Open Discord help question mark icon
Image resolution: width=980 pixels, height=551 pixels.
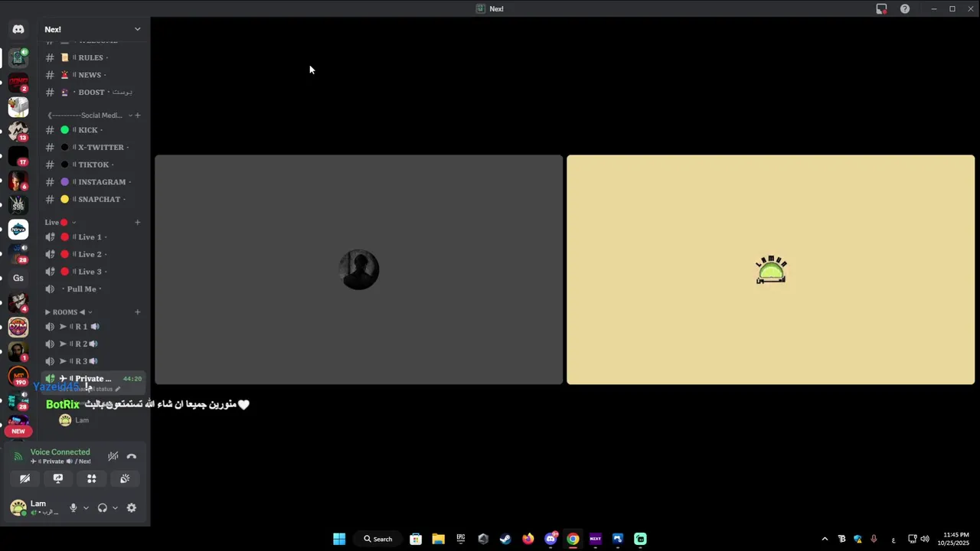[x=905, y=9]
